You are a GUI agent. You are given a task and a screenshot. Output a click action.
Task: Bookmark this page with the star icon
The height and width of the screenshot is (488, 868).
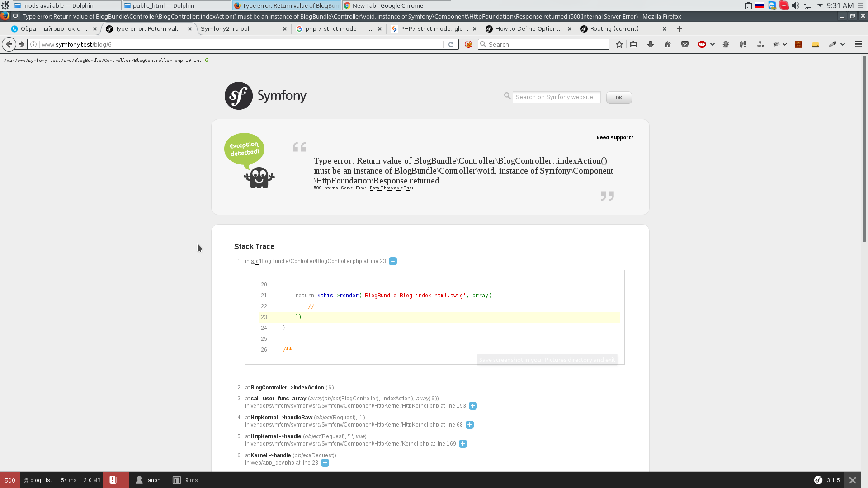619,44
